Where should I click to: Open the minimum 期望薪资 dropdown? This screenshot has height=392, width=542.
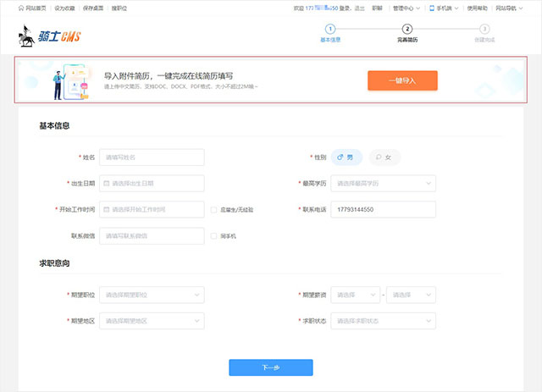(x=356, y=295)
